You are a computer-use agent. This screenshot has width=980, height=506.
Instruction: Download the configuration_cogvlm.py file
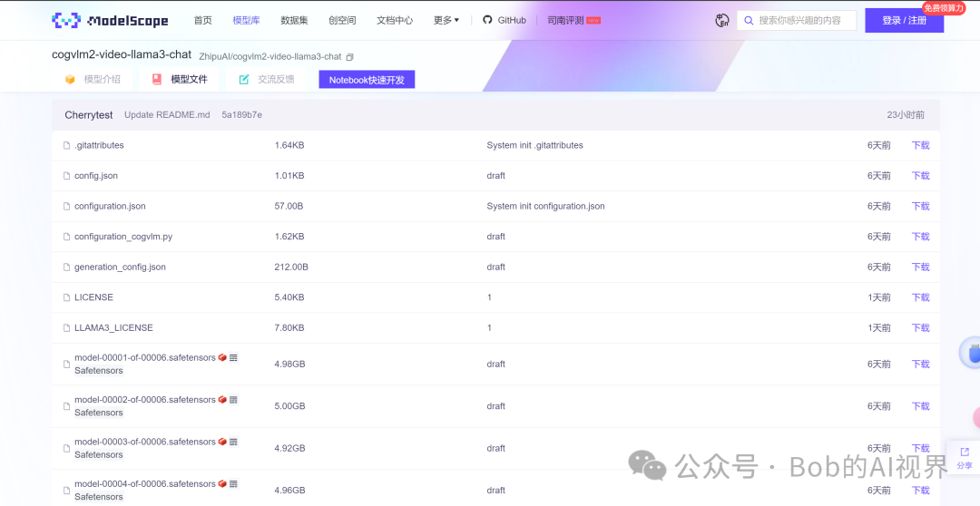click(x=920, y=236)
